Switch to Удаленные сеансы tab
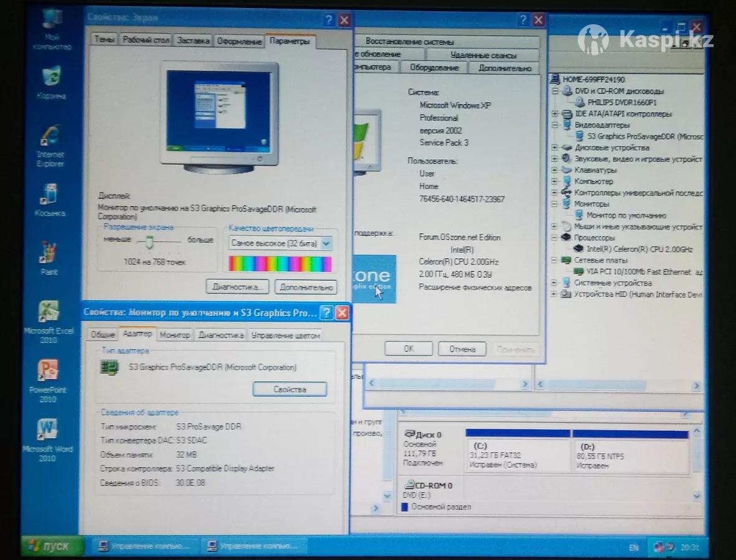The width and height of the screenshot is (736, 560). coord(483,55)
